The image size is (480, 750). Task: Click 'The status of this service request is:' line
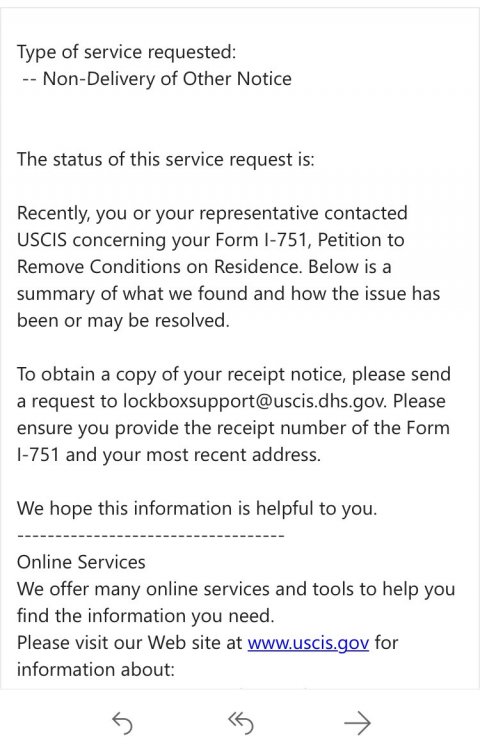(166, 159)
